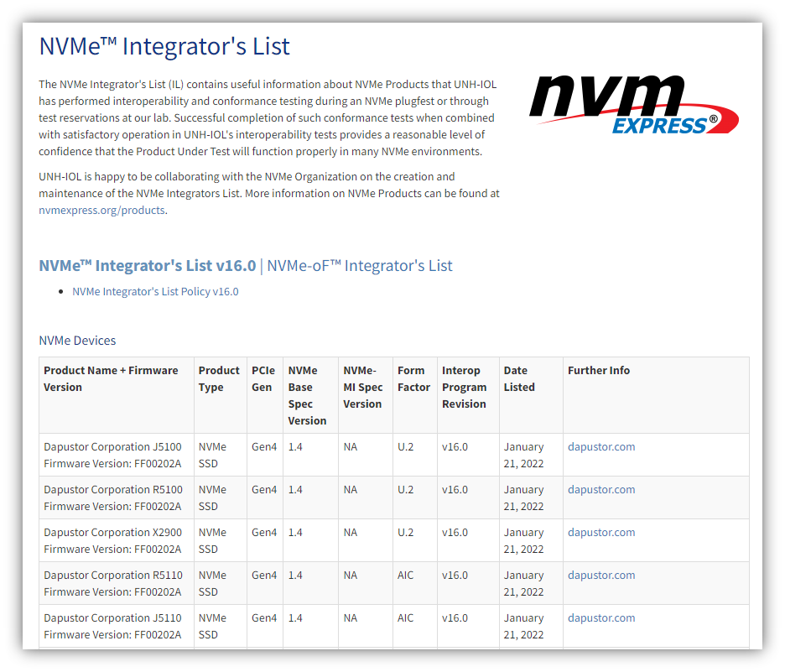Click the NVMe-MI Spec Version header
785x672 pixels.
[x=366, y=395]
